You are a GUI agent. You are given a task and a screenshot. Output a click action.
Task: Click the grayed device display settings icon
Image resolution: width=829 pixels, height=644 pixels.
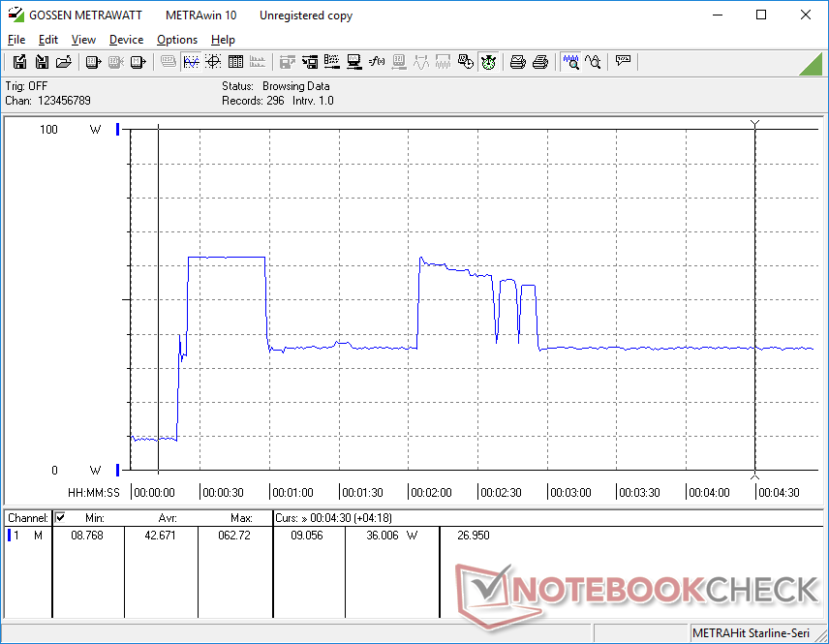click(x=399, y=62)
